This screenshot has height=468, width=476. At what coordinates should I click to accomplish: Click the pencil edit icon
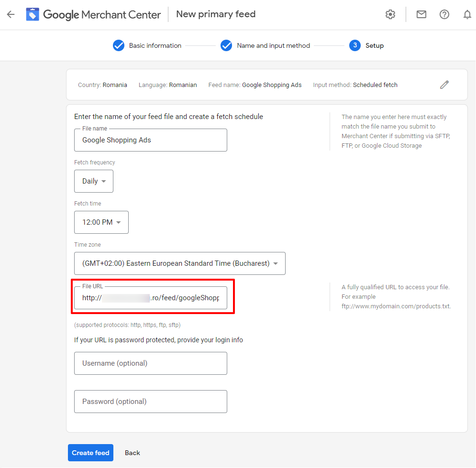pos(444,85)
